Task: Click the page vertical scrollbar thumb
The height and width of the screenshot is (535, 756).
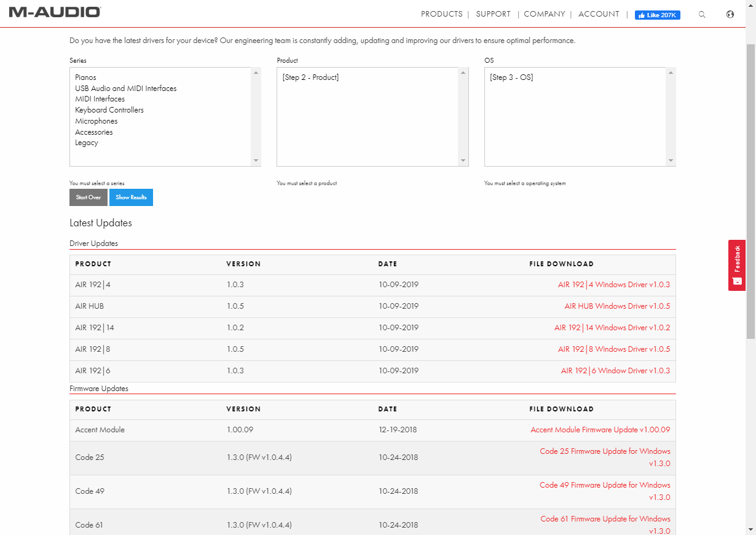Action: 750,191
